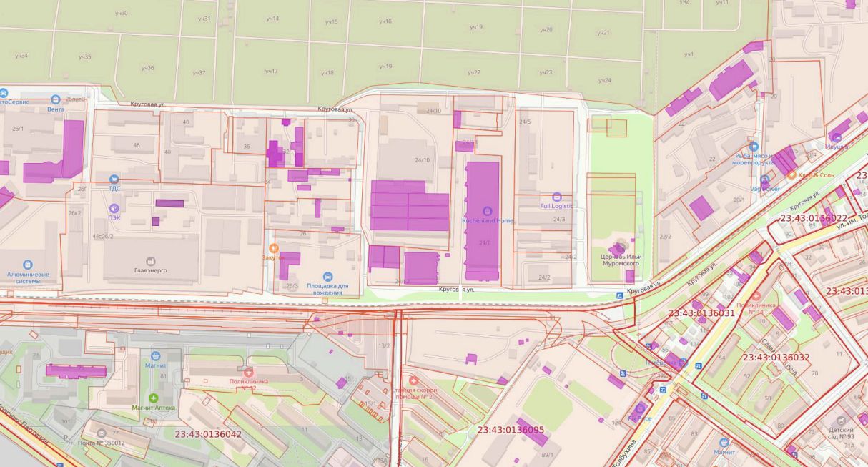Open the Full Logistic marker
Screen dimensions: 868x467
557,197
